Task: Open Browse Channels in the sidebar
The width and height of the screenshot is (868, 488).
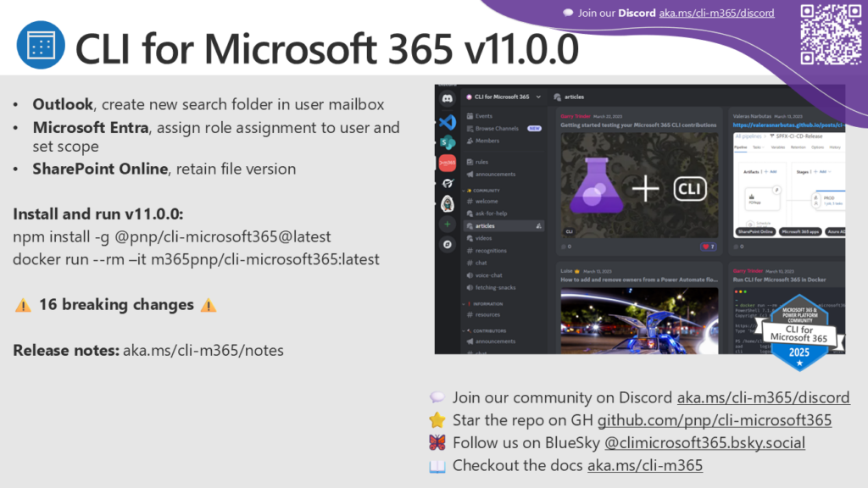Action: click(496, 129)
